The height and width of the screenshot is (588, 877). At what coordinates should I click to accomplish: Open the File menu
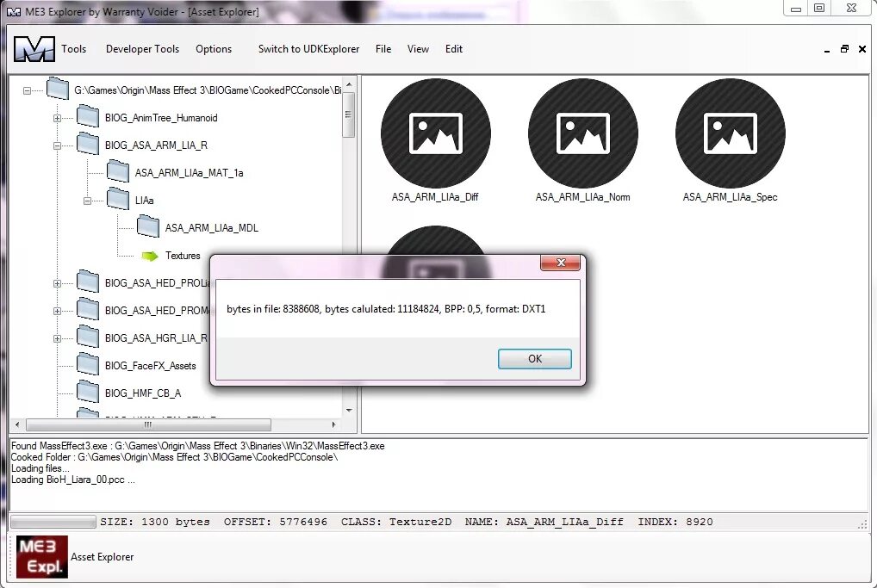383,49
